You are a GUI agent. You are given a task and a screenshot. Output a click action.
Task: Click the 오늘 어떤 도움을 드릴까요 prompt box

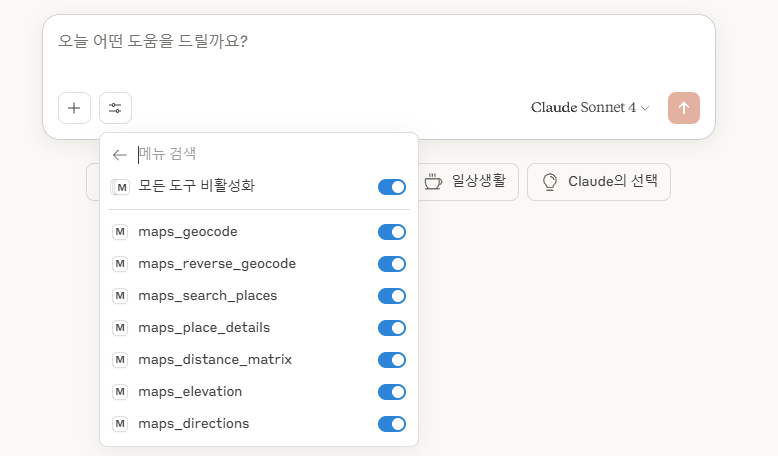(x=378, y=43)
